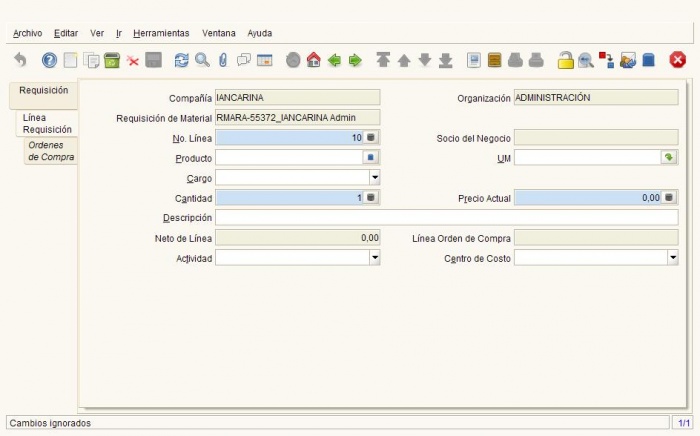Screen dimensions: 700x436
Task: Click the Cambios ignorados status message
Action: click(x=50, y=423)
